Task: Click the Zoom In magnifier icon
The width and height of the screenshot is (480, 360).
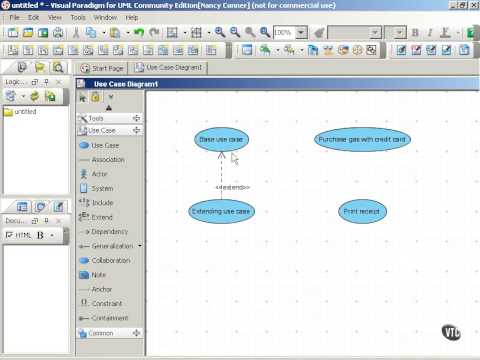Action: point(220,32)
